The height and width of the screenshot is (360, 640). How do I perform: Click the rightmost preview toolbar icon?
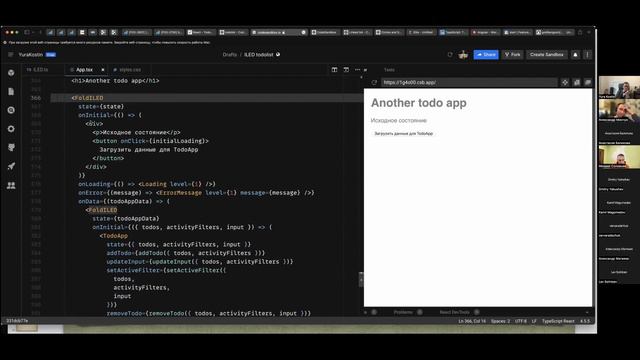588,82
